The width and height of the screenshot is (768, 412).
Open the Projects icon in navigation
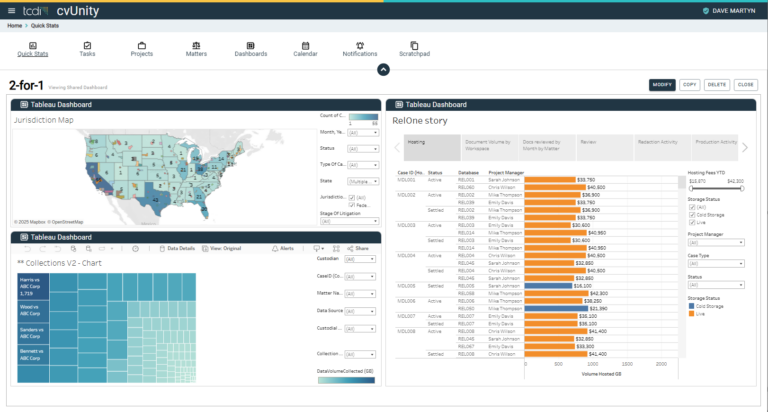click(141, 46)
